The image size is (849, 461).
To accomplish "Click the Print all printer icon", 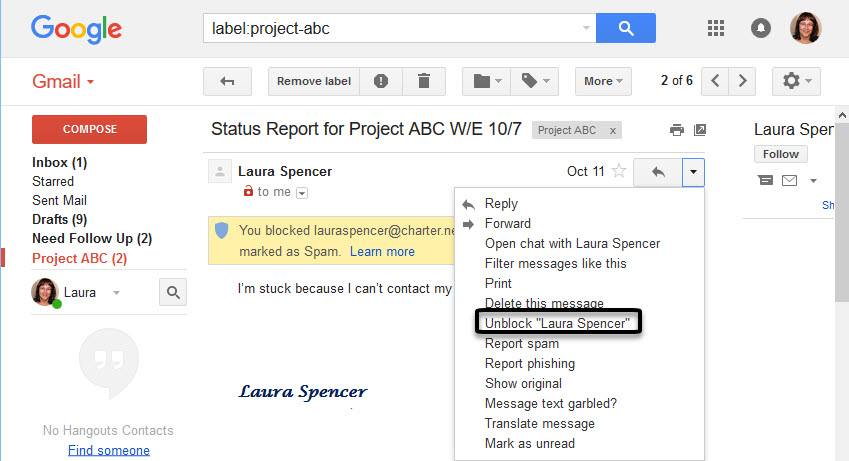I will pos(676,130).
